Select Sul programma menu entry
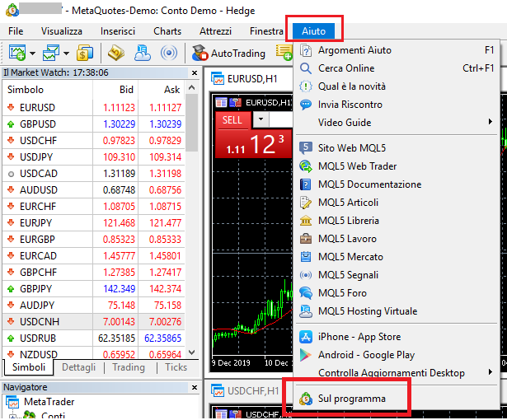Viewport: 507px width, 420px height. 397,399
